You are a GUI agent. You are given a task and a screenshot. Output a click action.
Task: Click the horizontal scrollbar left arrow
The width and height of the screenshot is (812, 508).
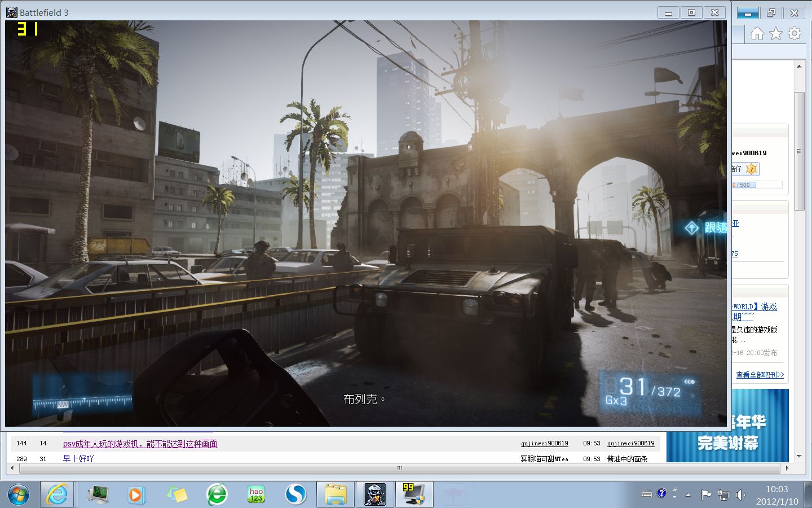coord(12,468)
